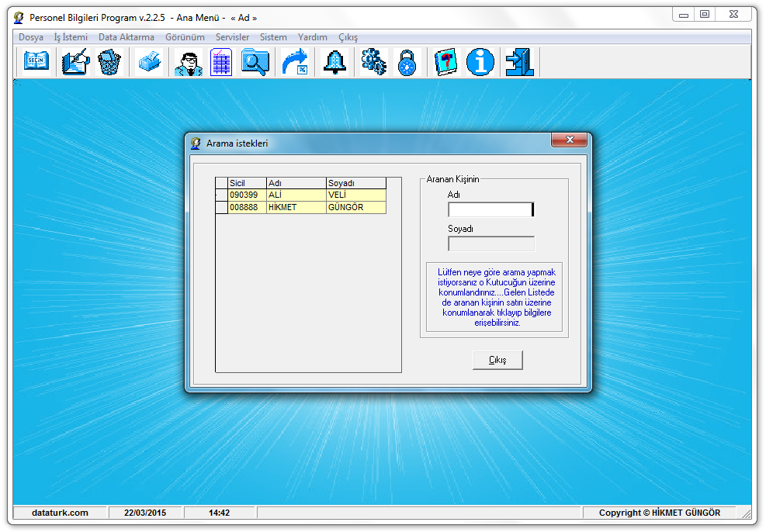Click the Soyadı input field
The image size is (766, 532).
click(491, 244)
